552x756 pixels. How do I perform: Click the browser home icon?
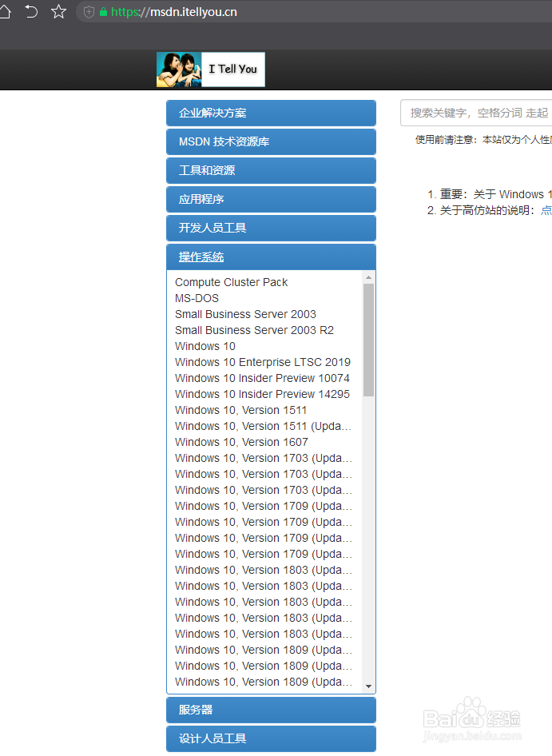pos(4,11)
